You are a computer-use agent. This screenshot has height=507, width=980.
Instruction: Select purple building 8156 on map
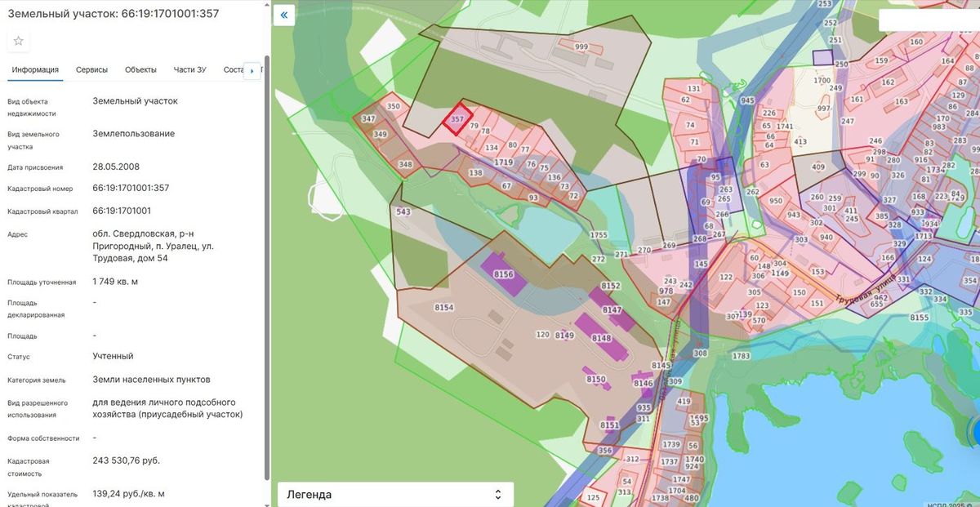tap(503, 275)
